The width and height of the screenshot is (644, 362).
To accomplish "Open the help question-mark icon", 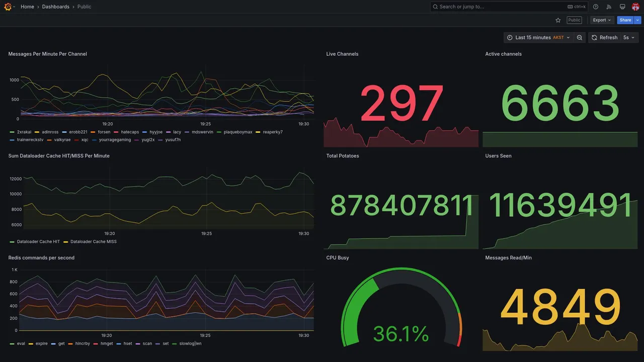I will 596,7.
